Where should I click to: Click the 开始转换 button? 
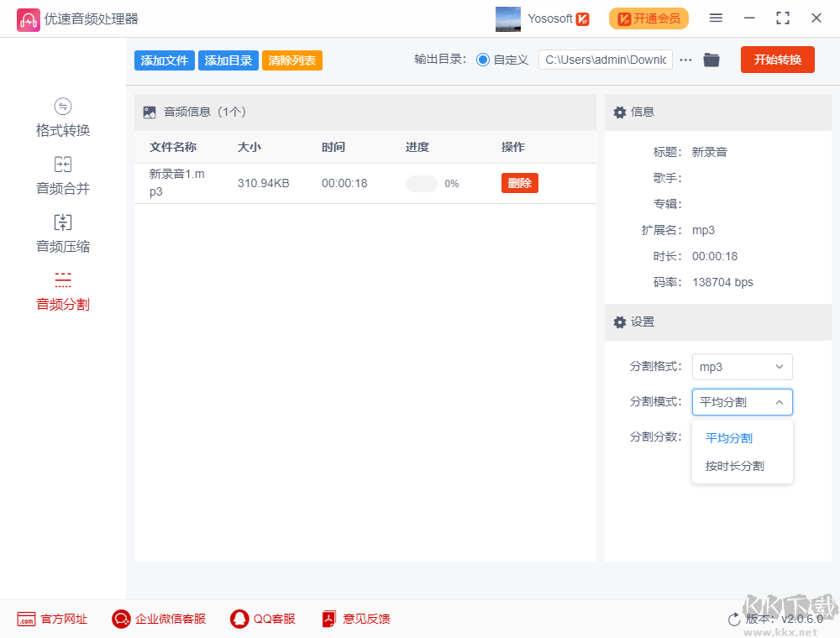tap(777, 60)
